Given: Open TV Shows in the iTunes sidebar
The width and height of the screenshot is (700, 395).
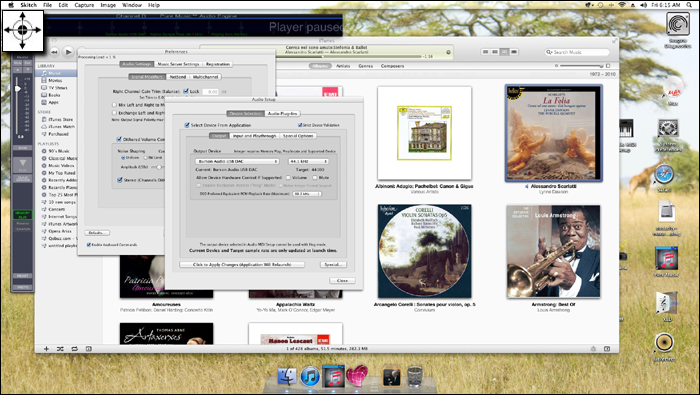Looking at the screenshot, I should pyautogui.click(x=58, y=88).
